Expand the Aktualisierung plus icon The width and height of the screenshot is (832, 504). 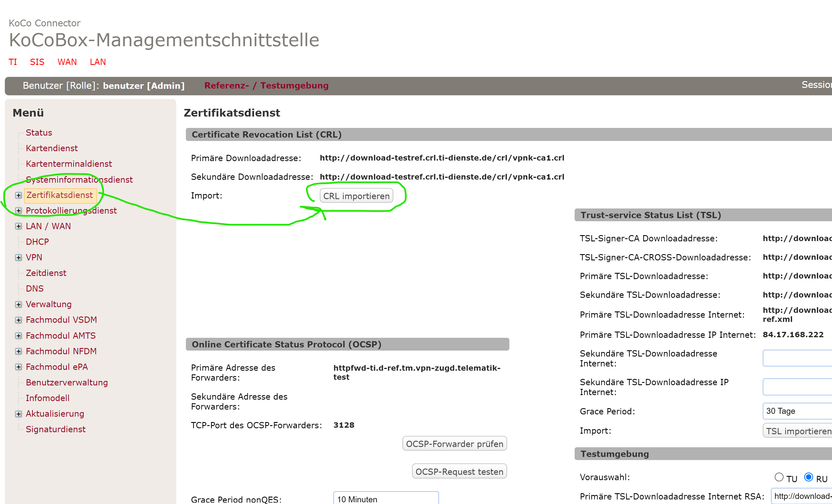point(18,414)
